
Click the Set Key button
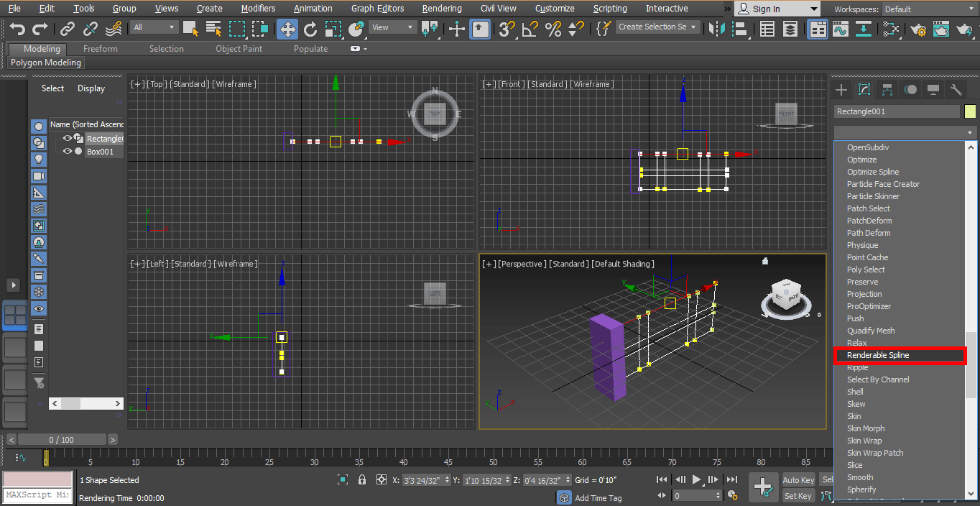pos(798,495)
